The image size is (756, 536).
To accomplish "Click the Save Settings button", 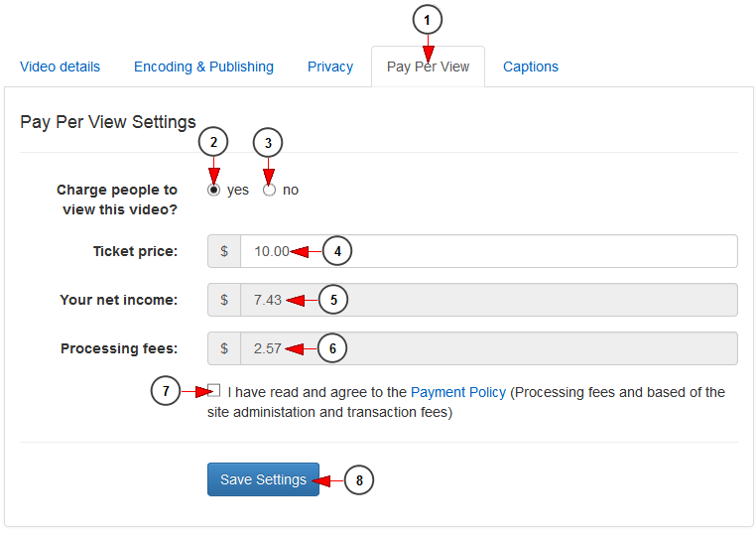I will (263, 479).
